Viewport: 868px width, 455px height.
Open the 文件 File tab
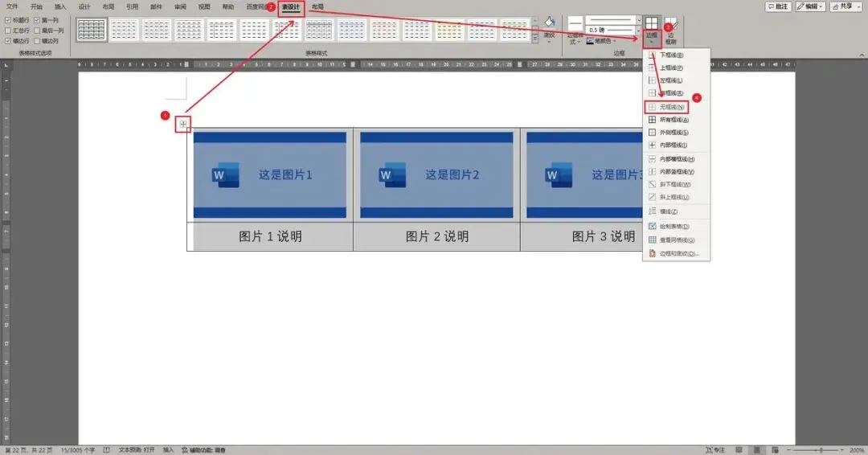(11, 6)
